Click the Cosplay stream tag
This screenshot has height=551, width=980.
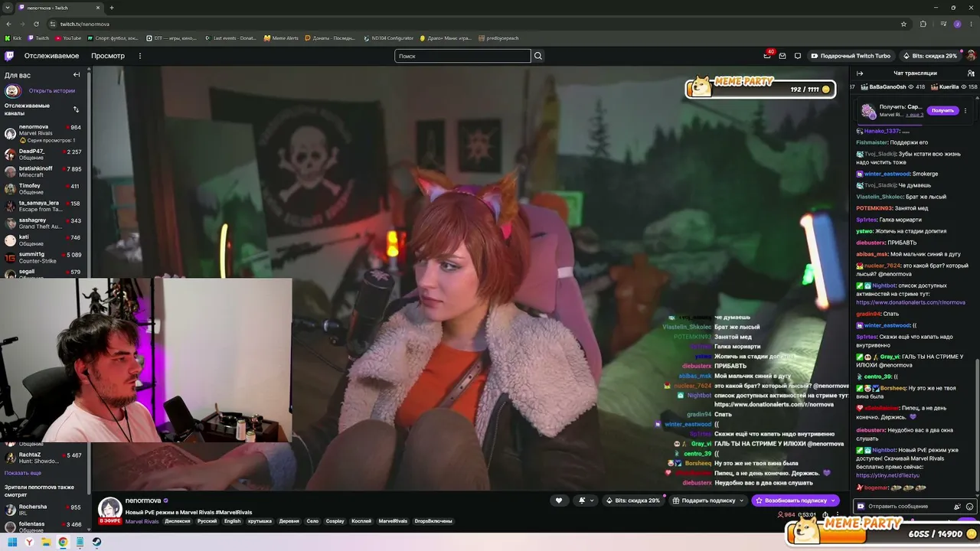coord(335,521)
